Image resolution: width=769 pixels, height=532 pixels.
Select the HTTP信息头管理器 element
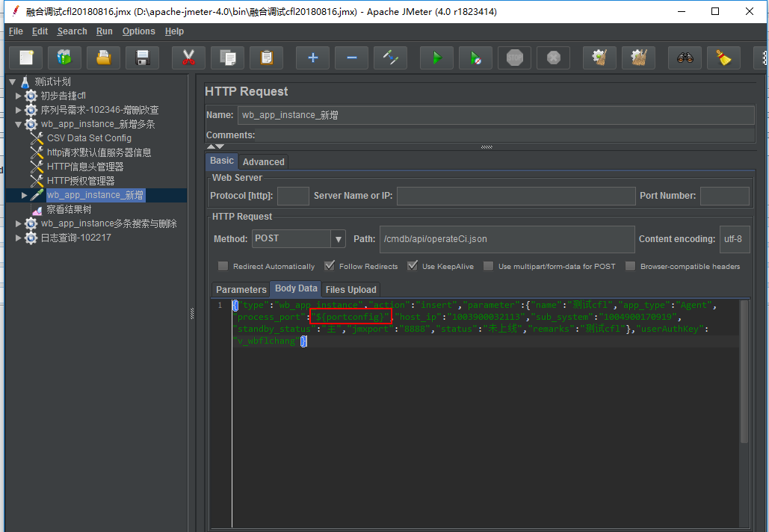click(85, 167)
